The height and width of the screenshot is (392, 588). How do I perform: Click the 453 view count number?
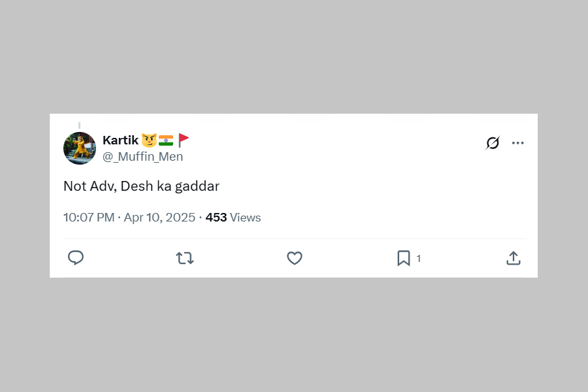click(216, 218)
